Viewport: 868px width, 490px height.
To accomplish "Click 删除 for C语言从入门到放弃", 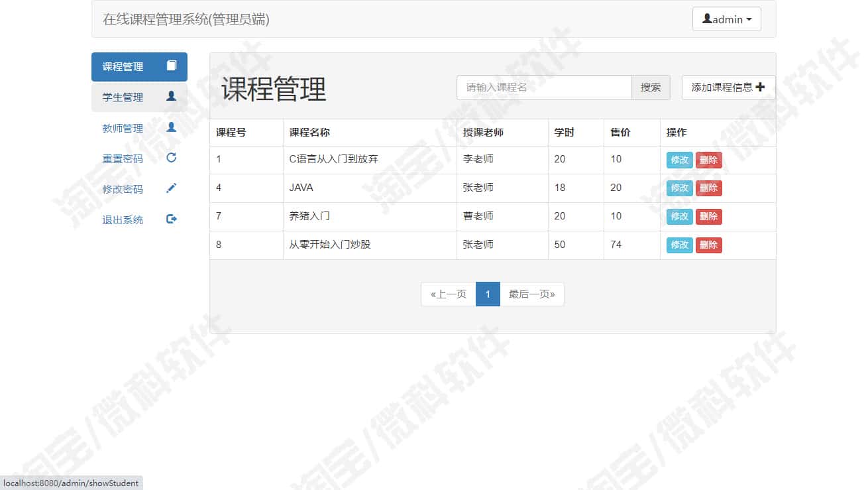I will point(708,160).
